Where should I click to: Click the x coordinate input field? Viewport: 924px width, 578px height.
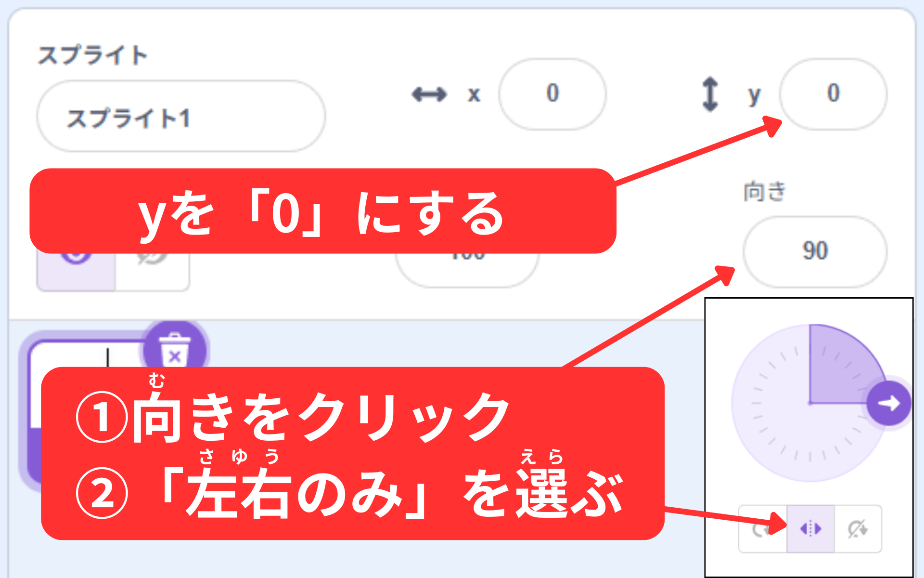pos(552,94)
